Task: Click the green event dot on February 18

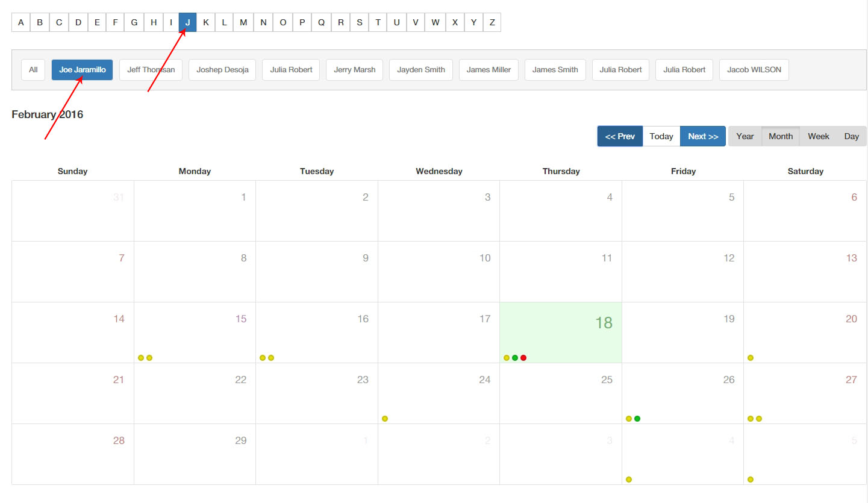Action: click(515, 358)
